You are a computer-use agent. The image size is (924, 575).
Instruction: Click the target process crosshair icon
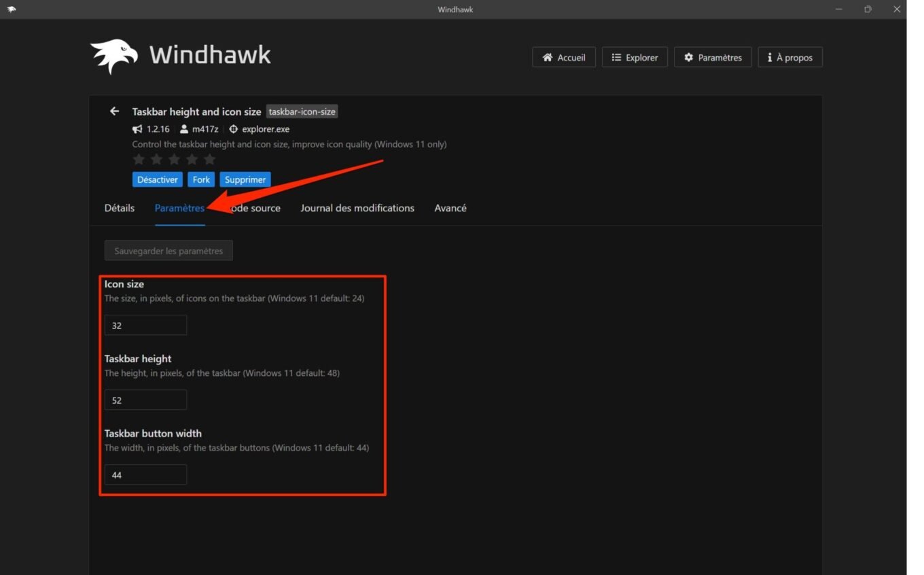[x=234, y=129]
